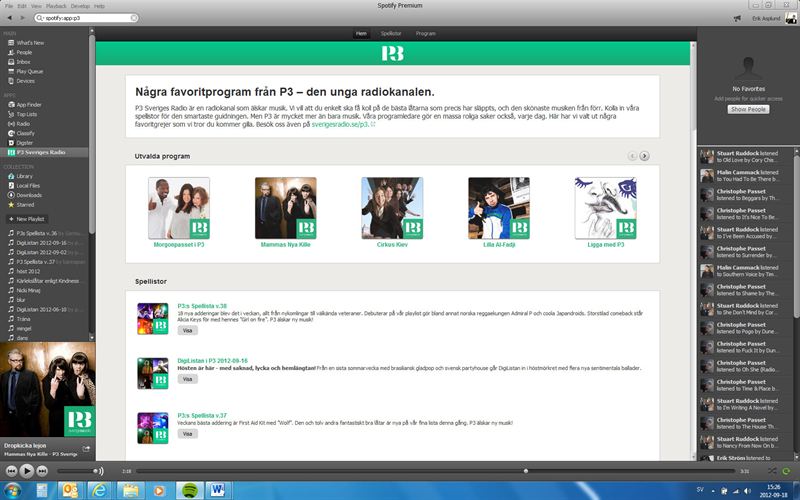Screen dimensions: 800x500
Task: Skip to the next track
Action: pyautogui.click(x=43, y=470)
